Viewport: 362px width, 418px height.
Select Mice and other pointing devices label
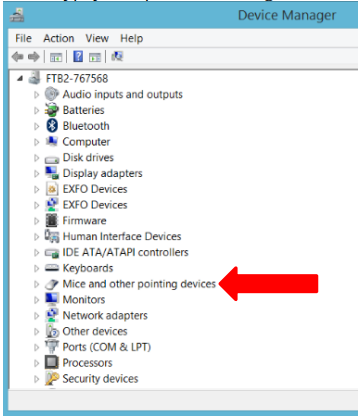139,284
